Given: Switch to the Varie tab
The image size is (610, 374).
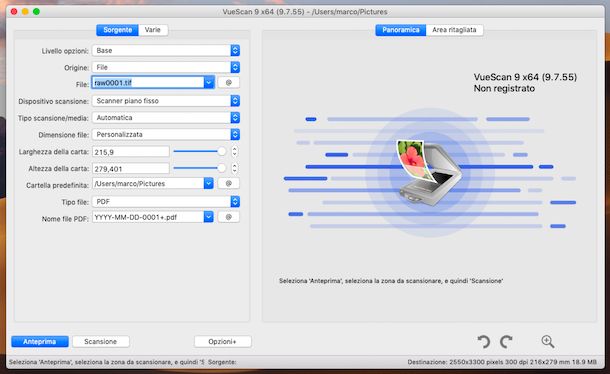Looking at the screenshot, I should coord(153,30).
